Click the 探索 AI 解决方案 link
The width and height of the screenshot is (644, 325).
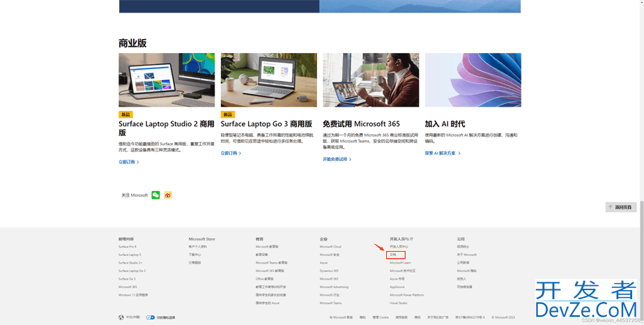(443, 153)
